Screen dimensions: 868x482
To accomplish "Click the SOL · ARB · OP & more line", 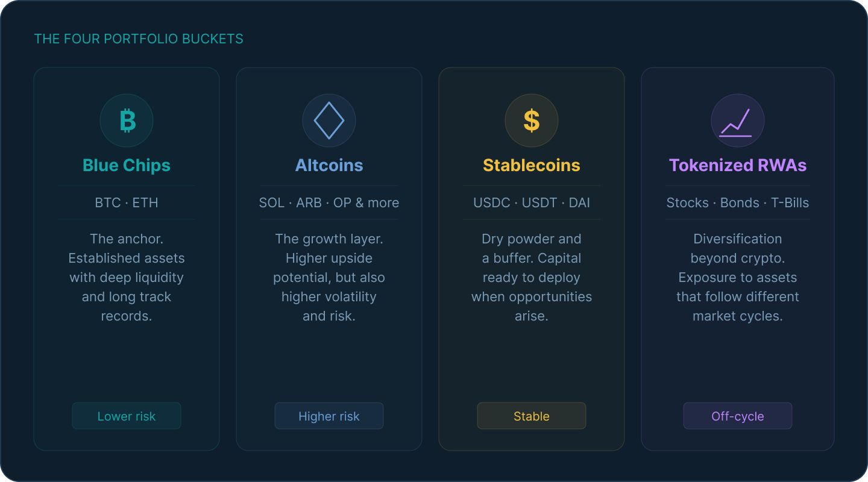I will point(329,202).
